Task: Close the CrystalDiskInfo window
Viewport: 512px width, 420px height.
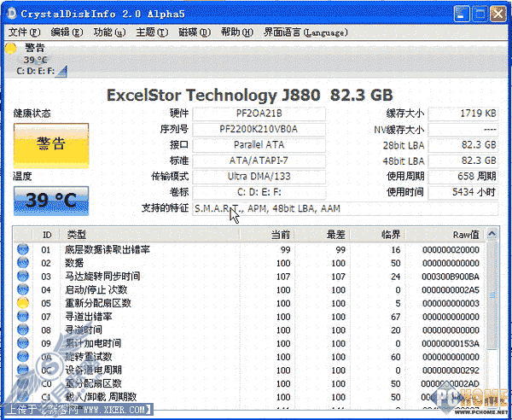Action: click(498, 14)
